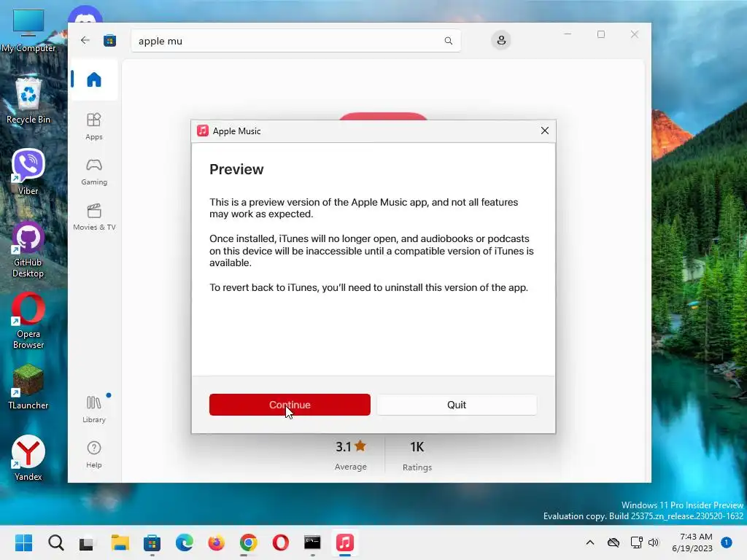Image resolution: width=747 pixels, height=560 pixels.
Task: Open network status tray icon
Action: (636, 542)
